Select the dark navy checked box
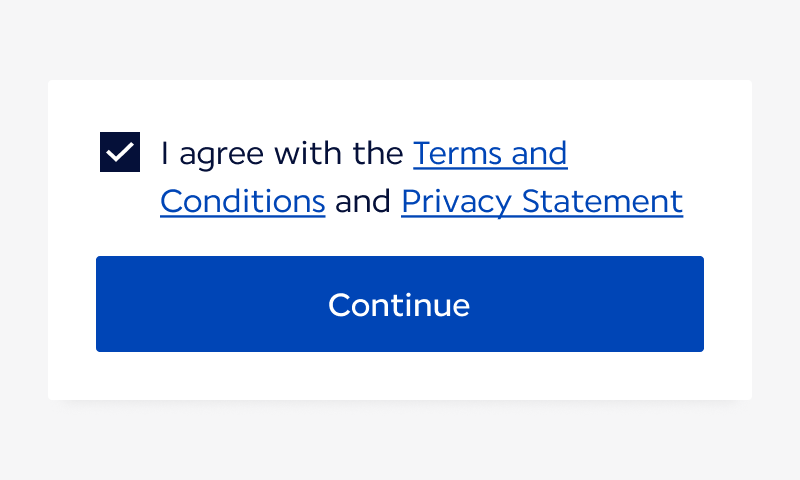 120,152
